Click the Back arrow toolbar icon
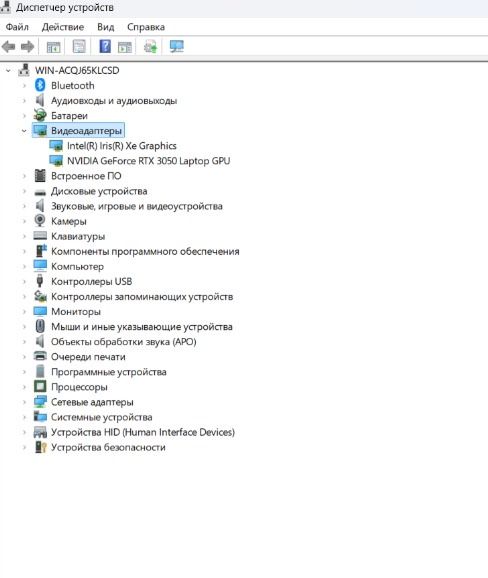488x578 pixels. coord(8,47)
